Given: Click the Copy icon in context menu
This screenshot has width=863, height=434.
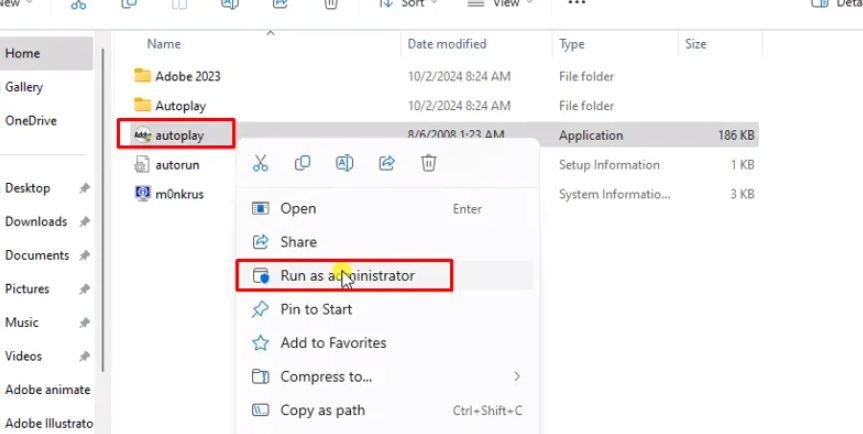Looking at the screenshot, I should coord(302,163).
